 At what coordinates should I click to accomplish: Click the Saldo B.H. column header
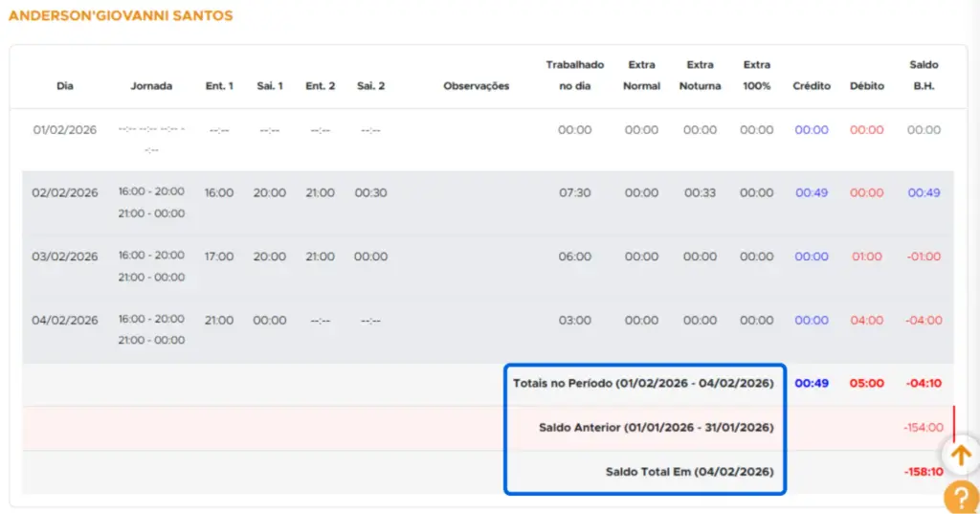coord(924,75)
